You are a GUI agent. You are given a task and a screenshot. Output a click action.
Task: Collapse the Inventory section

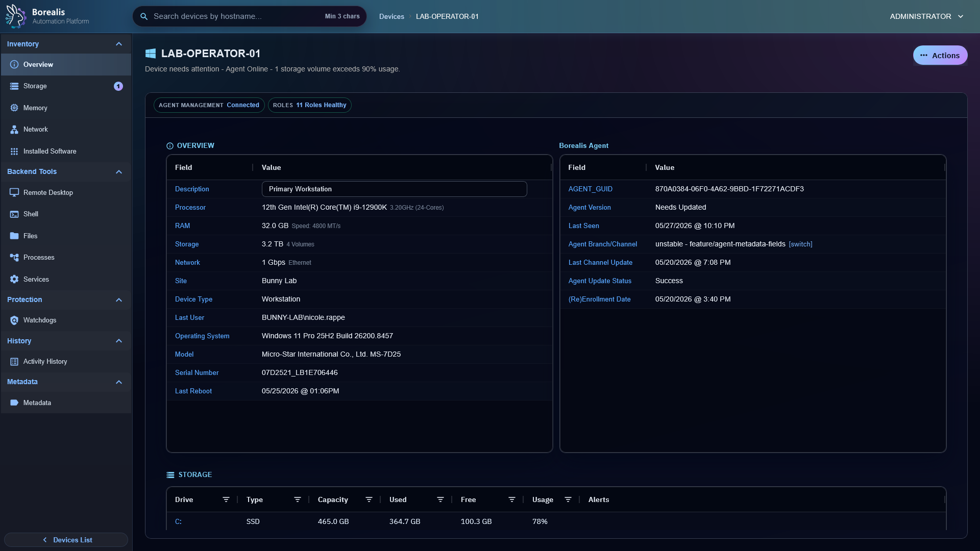point(119,44)
